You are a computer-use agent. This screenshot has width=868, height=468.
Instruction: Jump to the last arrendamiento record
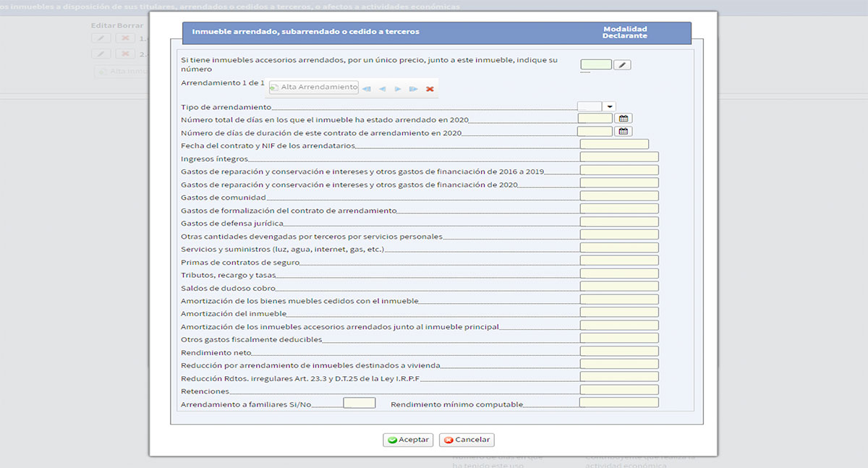[414, 88]
